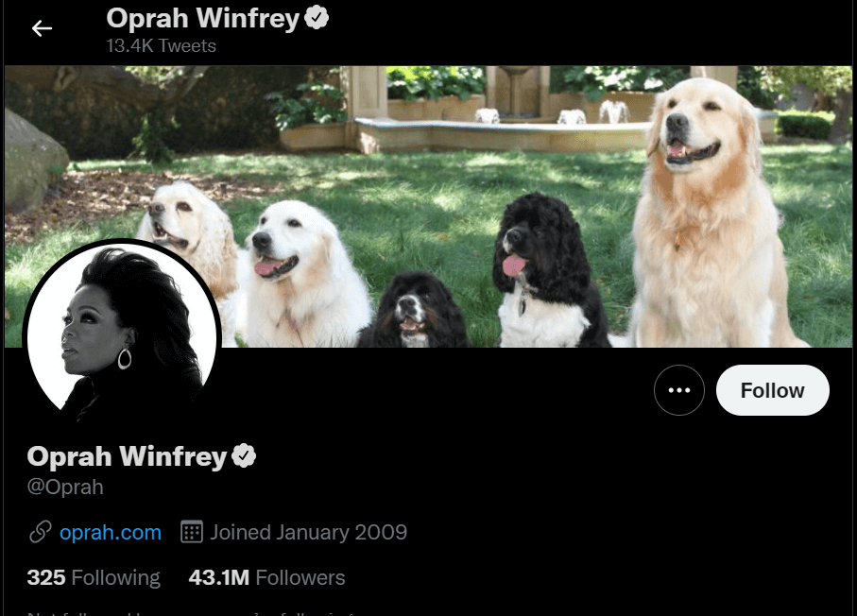Select the @Oprah handle text
The width and height of the screenshot is (857, 616).
coord(65,487)
